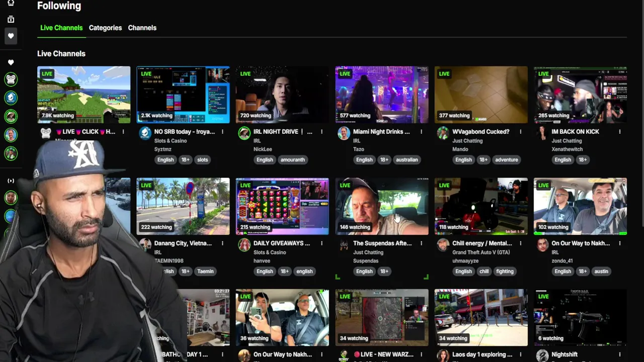Open the Xenathewitch channel avatar
This screenshot has height=362, width=644.
point(542,133)
